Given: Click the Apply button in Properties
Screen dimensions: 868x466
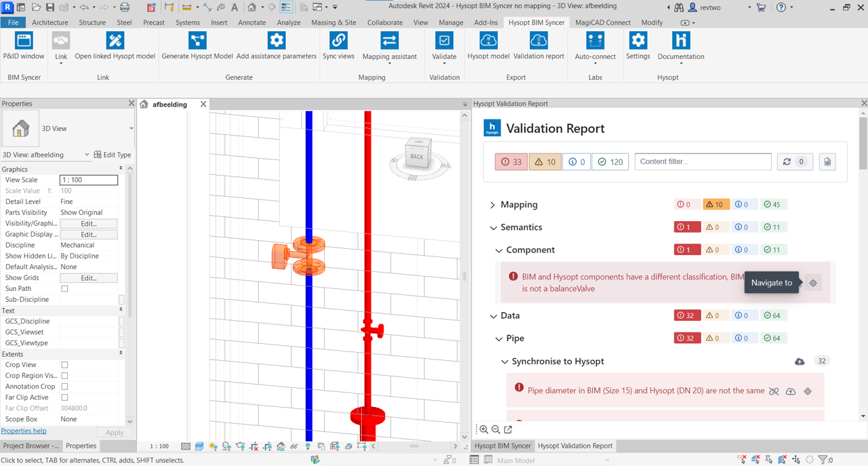Looking at the screenshot, I should coord(115,433).
